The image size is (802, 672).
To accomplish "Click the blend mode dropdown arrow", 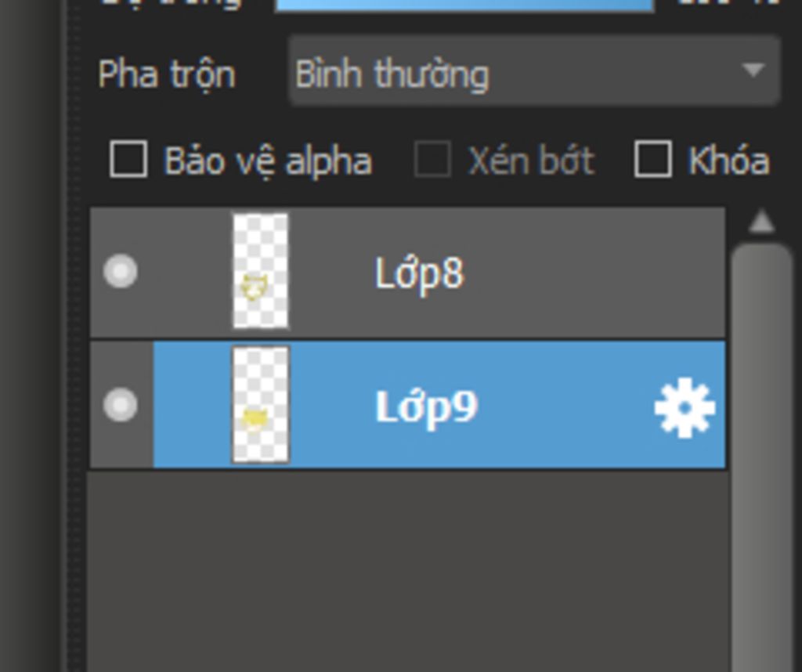I will [753, 70].
